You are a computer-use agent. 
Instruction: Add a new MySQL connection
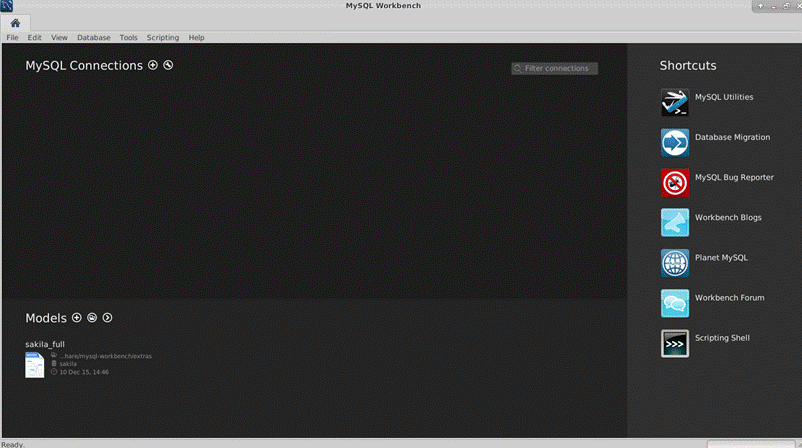152,65
